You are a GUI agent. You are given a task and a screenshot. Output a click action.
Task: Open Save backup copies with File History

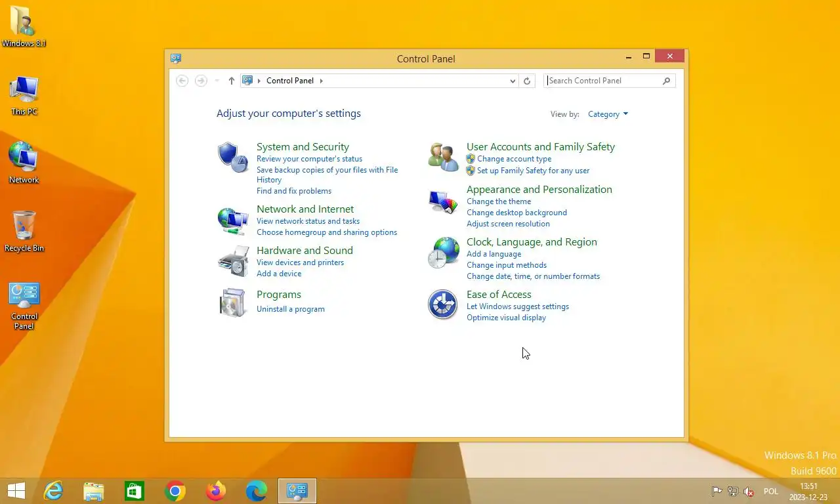pyautogui.click(x=327, y=175)
